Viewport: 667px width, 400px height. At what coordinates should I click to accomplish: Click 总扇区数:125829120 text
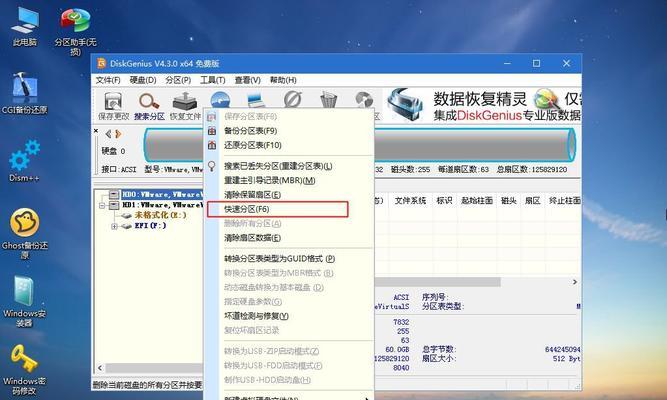click(532, 169)
